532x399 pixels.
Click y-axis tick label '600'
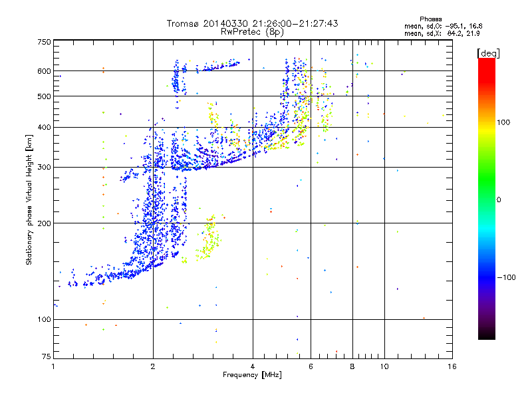click(x=44, y=71)
